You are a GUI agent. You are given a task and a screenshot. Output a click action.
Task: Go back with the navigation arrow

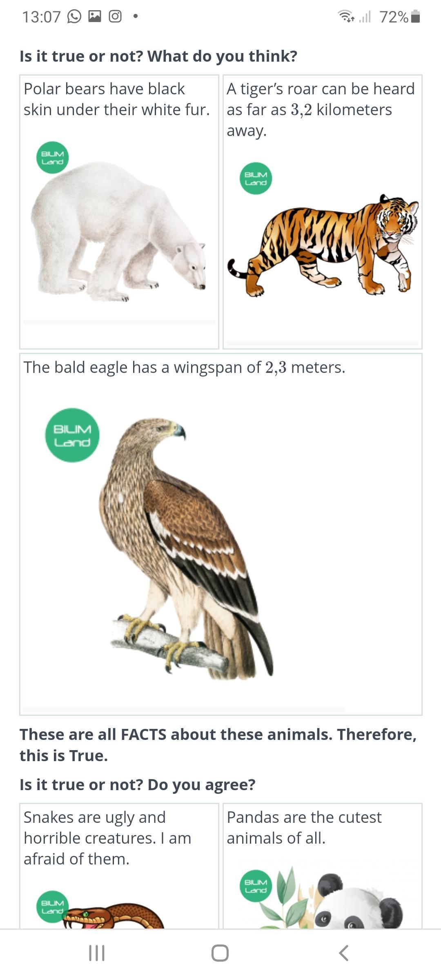[x=344, y=953]
